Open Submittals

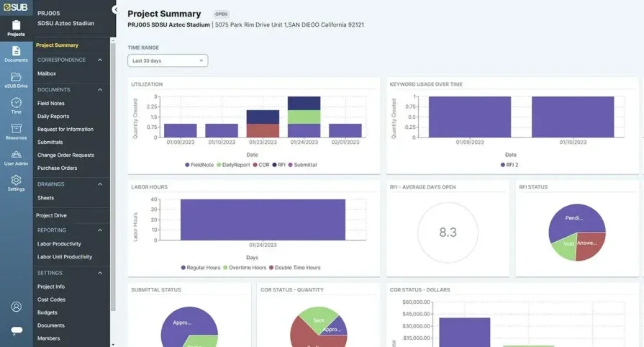50,143
